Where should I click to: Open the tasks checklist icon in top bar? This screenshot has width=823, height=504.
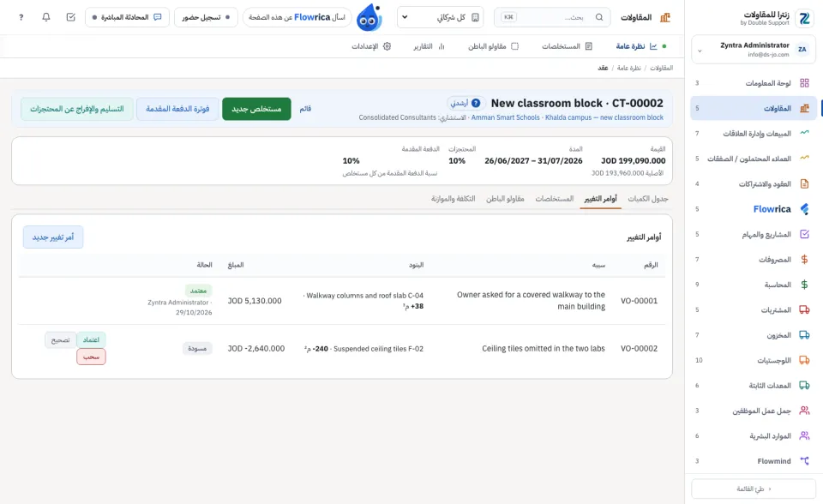tap(71, 17)
